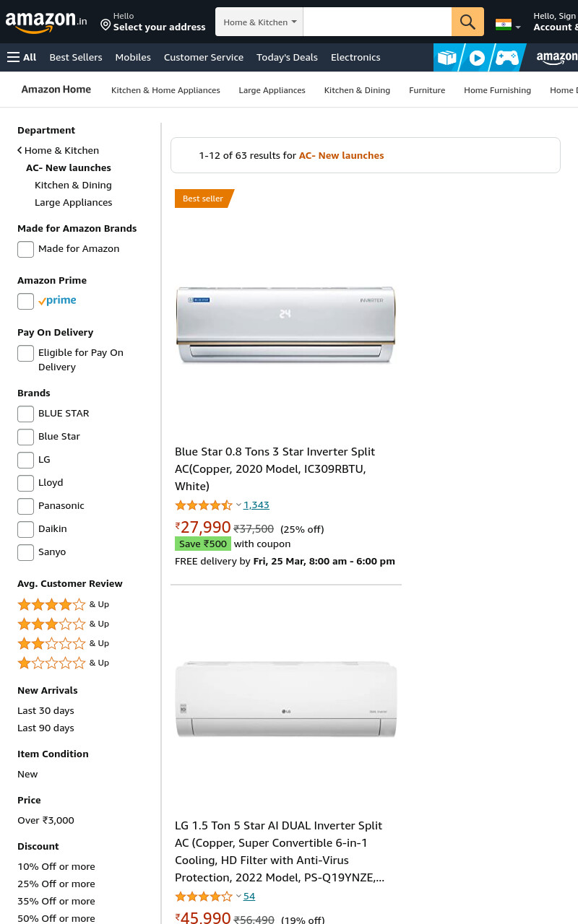The image size is (578, 924).
Task: Expand the LG product rating chevron
Action: coord(238,896)
